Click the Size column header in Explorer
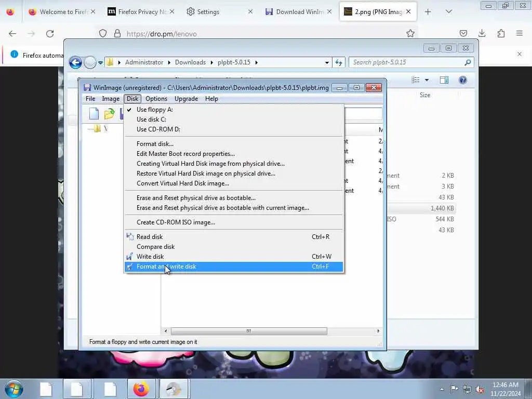 coord(425,95)
